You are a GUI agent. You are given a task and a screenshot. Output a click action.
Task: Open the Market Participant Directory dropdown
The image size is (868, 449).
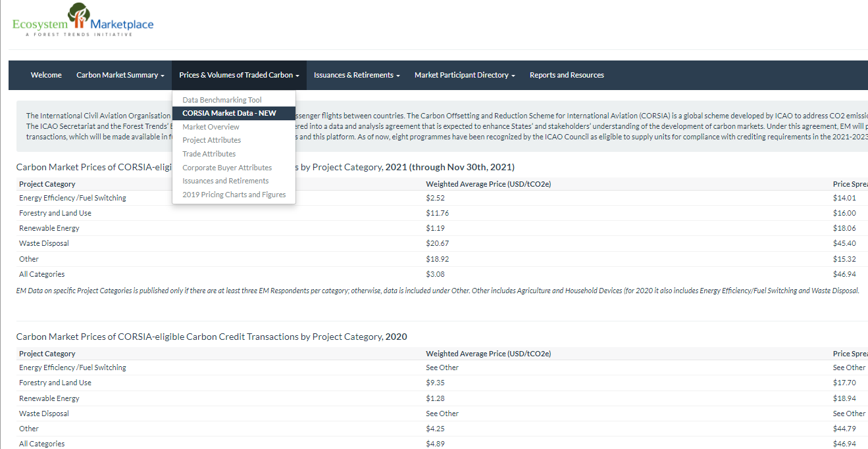465,75
